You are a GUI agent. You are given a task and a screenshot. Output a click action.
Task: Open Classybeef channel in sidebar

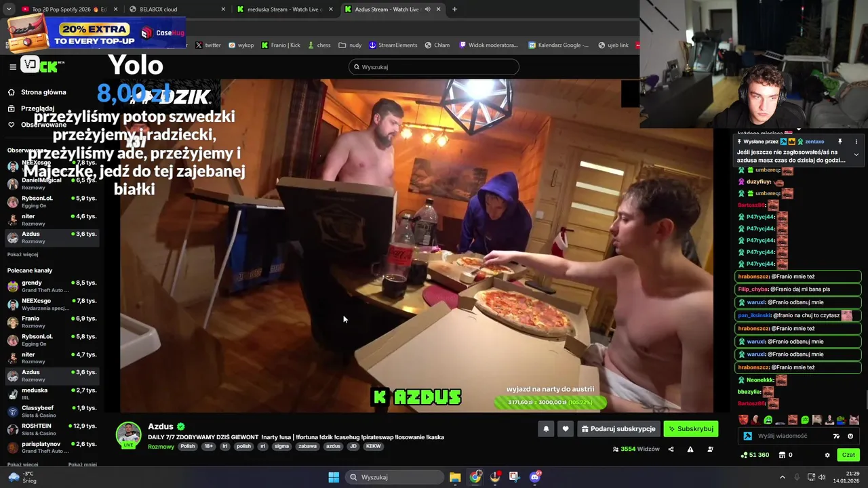coord(51,411)
